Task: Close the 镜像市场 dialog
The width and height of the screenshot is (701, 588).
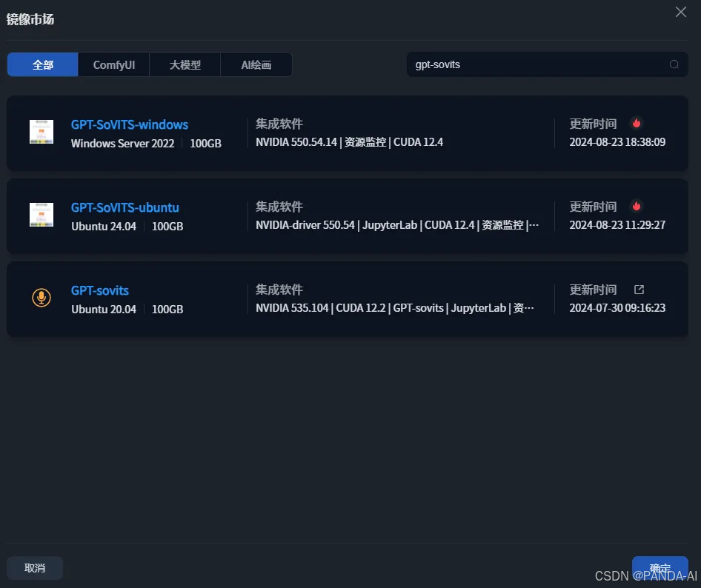Action: (680, 12)
